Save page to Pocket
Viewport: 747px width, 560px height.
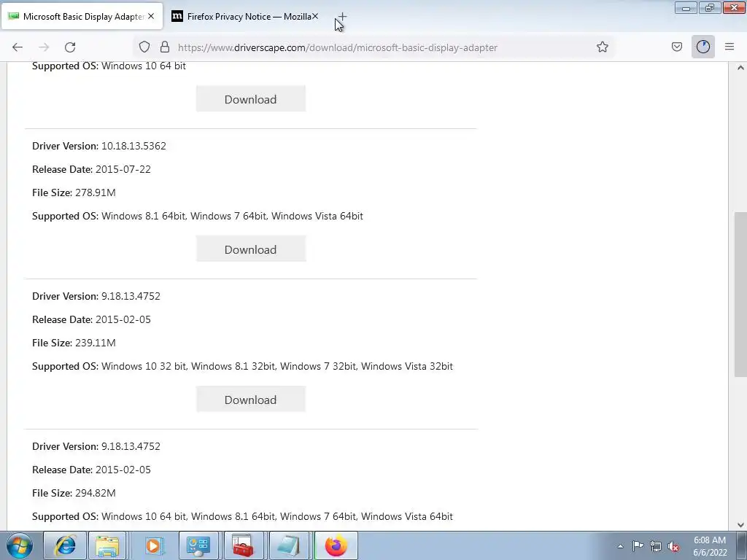tap(677, 47)
